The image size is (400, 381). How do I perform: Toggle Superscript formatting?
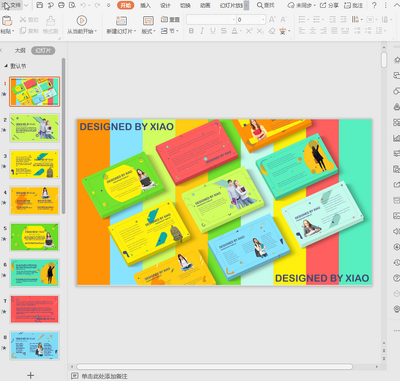click(249, 31)
